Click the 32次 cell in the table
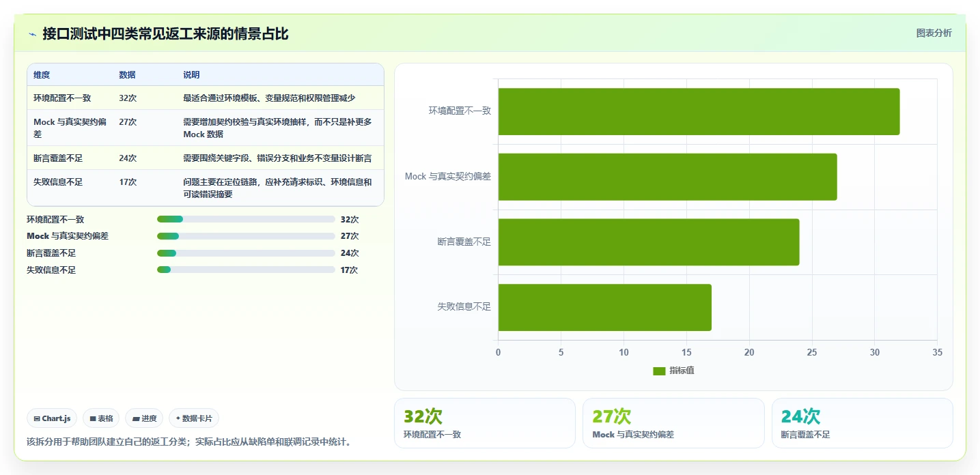980x475 pixels. coord(128,98)
